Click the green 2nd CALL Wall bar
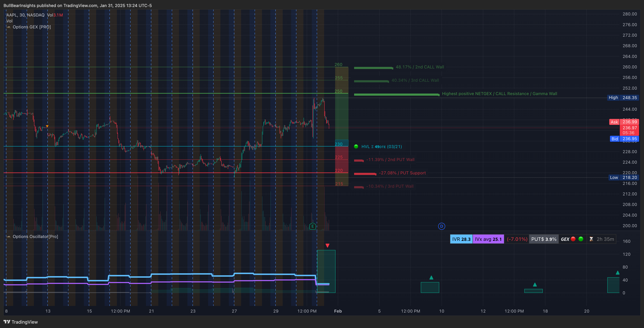The width and height of the screenshot is (644, 328). [373, 68]
